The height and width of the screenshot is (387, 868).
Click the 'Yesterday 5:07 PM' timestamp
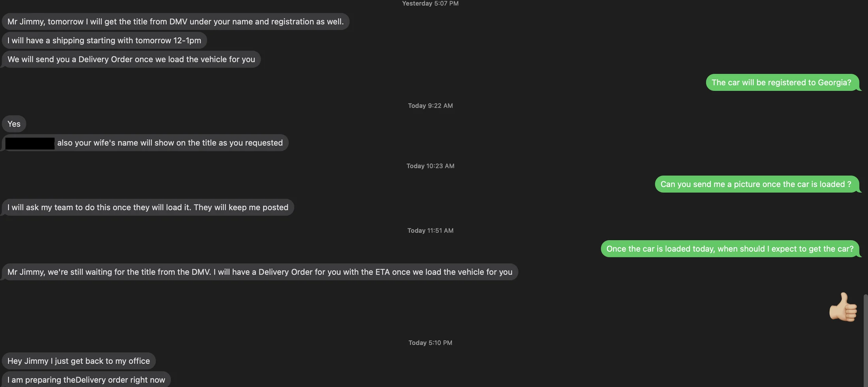[x=430, y=4]
